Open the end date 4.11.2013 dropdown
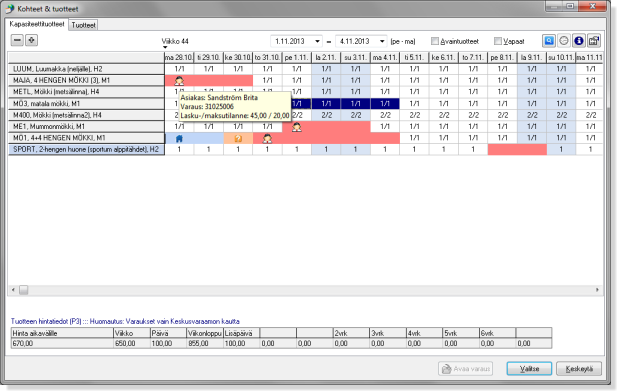Image resolution: width=617 pixels, height=391 pixels. [x=382, y=41]
